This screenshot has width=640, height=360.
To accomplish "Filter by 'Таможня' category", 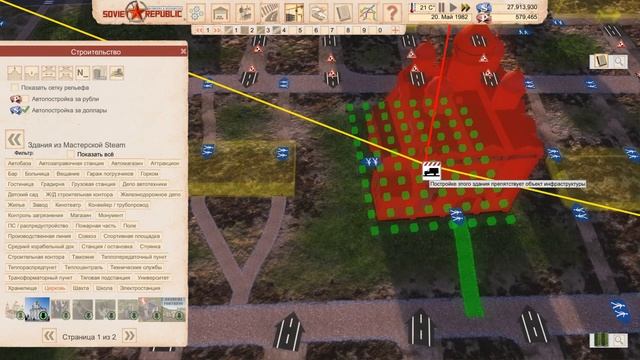I will (x=83, y=257).
